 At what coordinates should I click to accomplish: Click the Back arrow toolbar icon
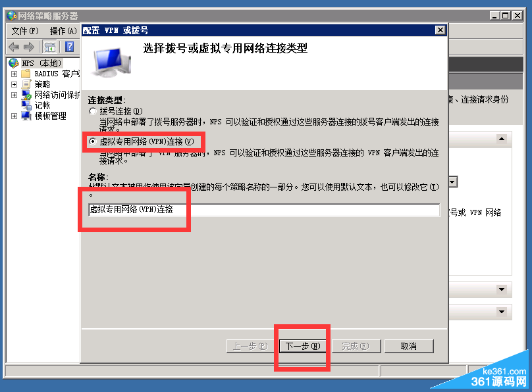14,47
